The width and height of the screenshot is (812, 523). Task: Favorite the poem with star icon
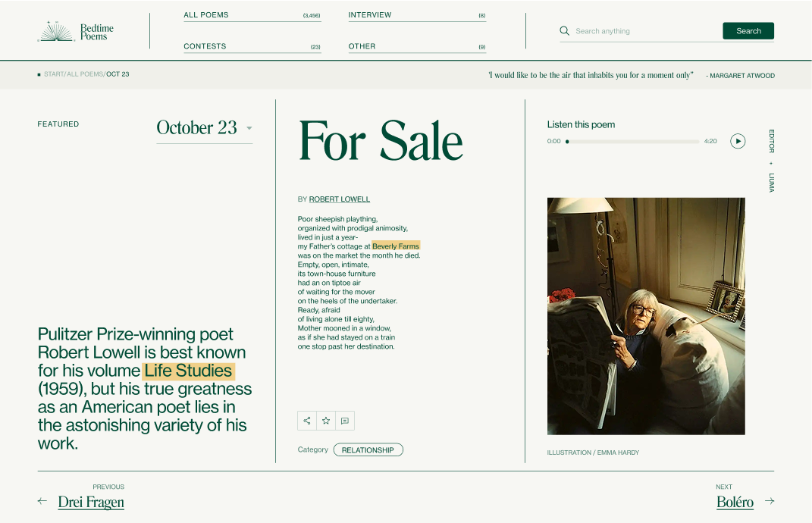pyautogui.click(x=326, y=421)
